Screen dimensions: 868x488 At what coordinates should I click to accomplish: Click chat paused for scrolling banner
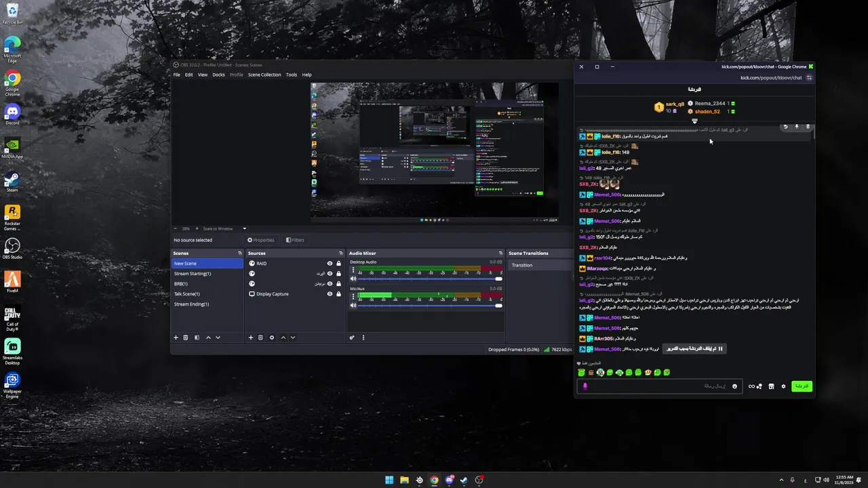coord(694,348)
